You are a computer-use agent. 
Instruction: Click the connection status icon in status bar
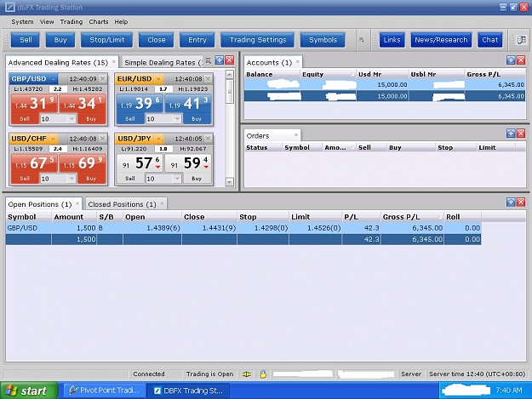point(247,374)
